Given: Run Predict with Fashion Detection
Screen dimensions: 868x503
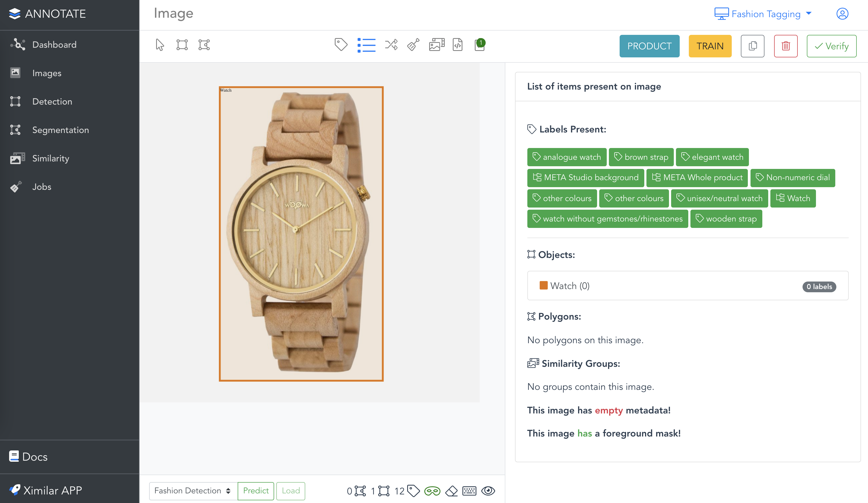Looking at the screenshot, I should (x=256, y=491).
